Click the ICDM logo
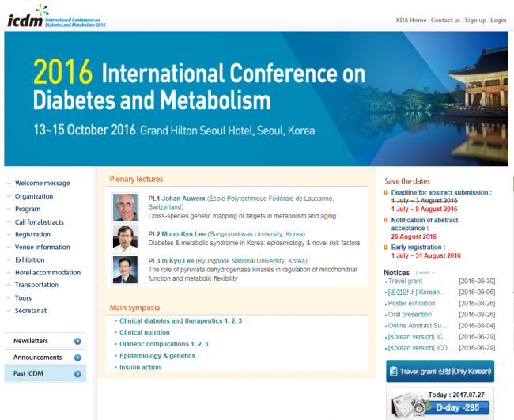Viewport: 514px width, 420px height. click(x=56, y=16)
